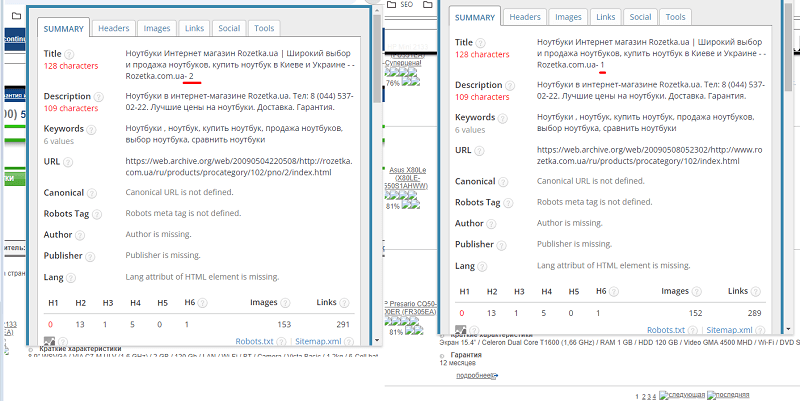
Task: Click help icon next to Title in left panel
Action: click(69, 54)
